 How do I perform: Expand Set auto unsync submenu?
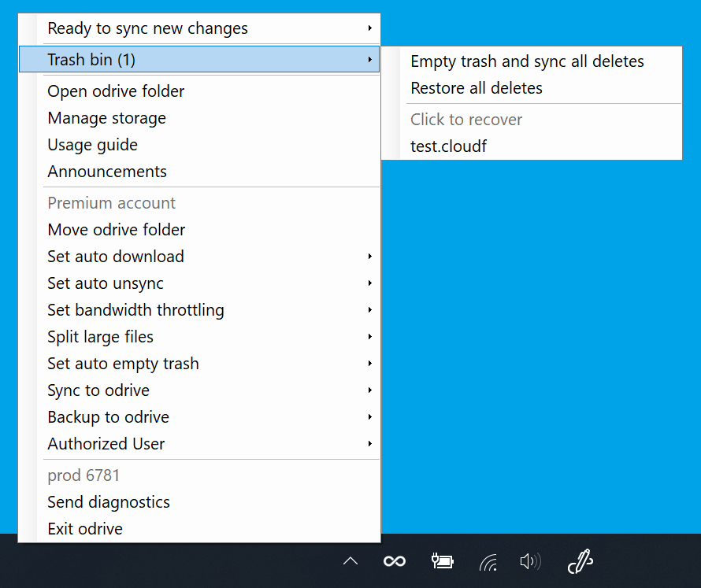[x=199, y=283]
